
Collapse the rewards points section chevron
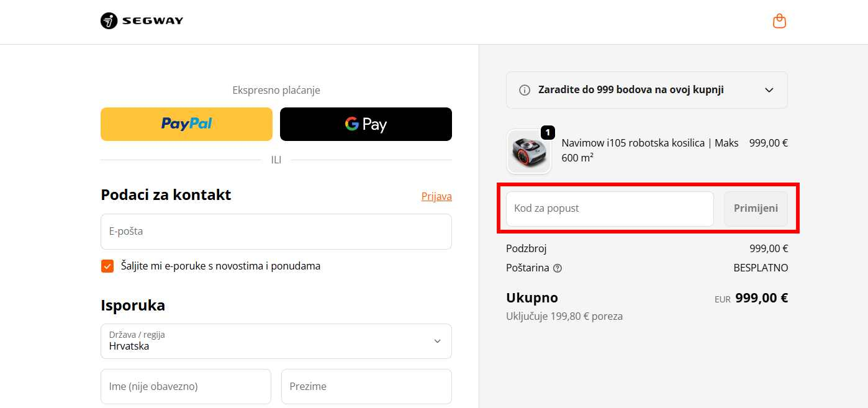[769, 89]
